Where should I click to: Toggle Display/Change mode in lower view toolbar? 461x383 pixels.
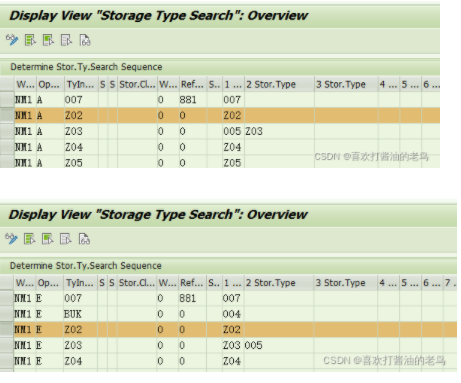click(x=11, y=239)
